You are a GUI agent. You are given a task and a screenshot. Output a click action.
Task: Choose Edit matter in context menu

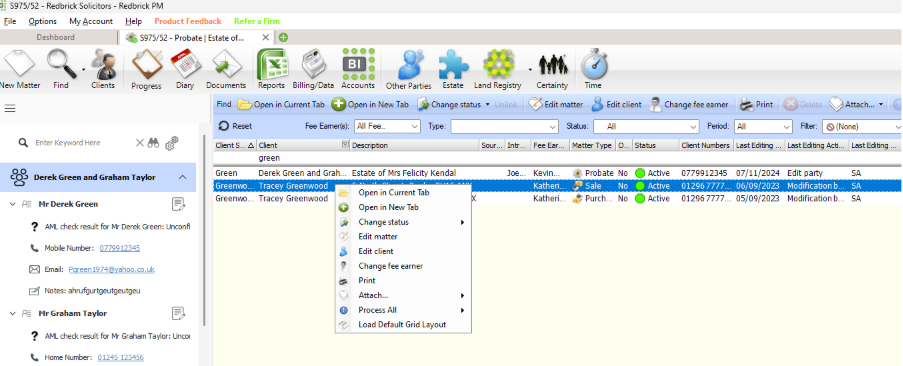point(403,237)
